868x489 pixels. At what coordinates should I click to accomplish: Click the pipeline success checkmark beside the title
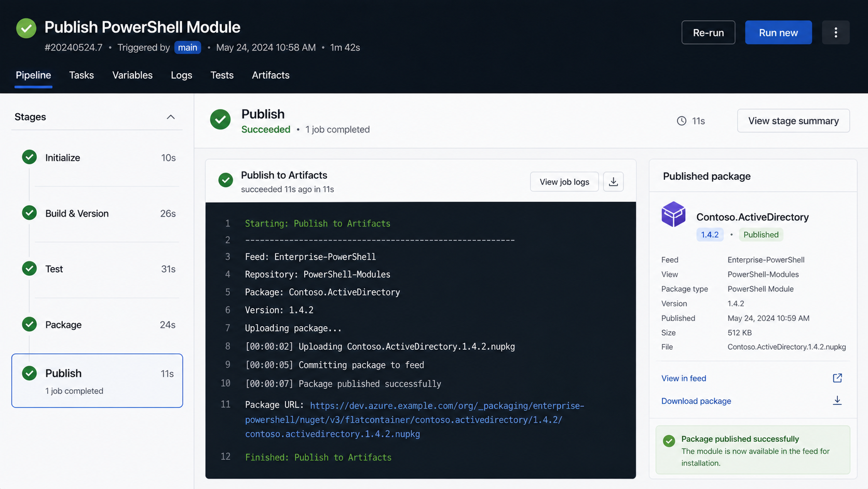(x=26, y=28)
